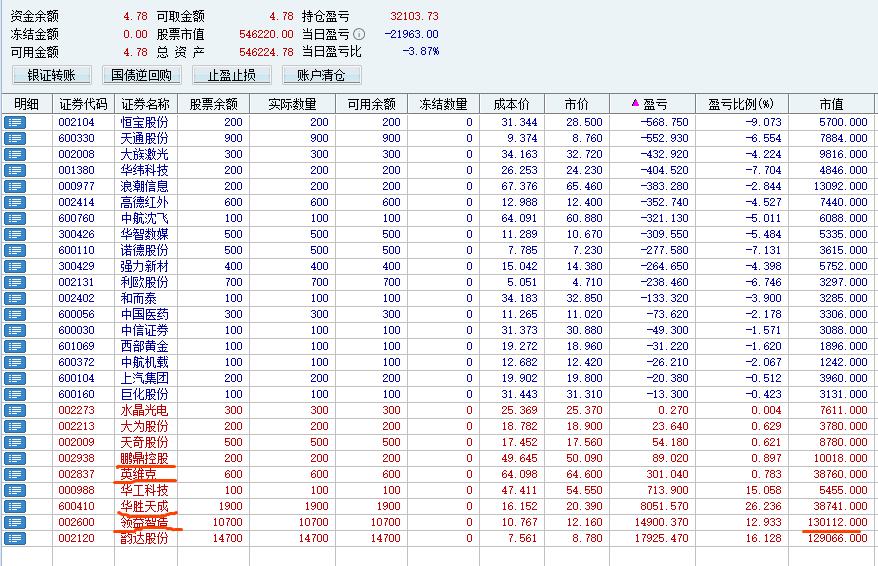Viewport: 878px width, 566px height.
Task: Sort by the 成本价 column header
Action: pos(511,104)
